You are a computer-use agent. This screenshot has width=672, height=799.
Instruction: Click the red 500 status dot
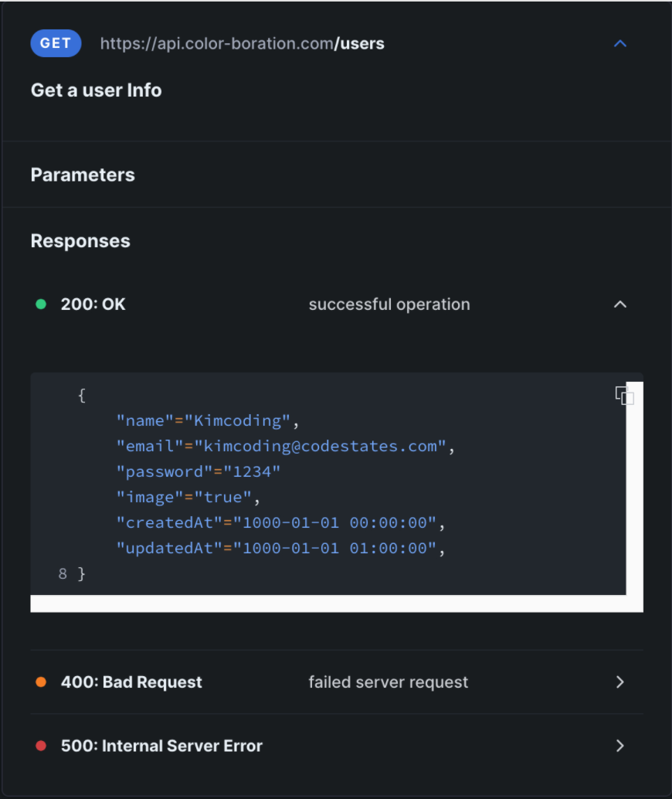click(41, 746)
